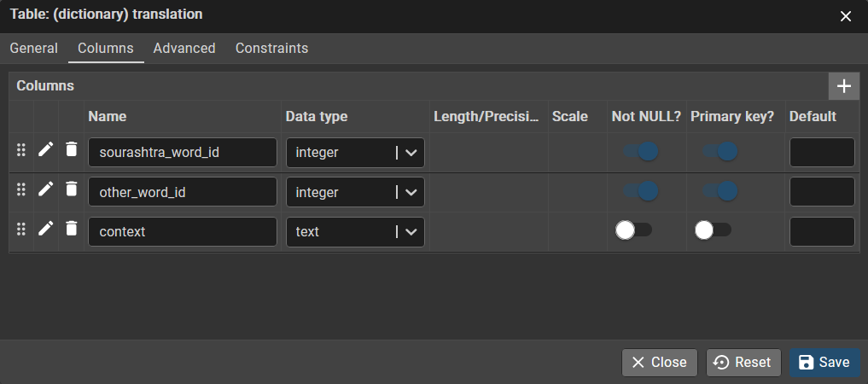Toggle Not NULL for other_word_id
Screen dimensions: 868x384
pyautogui.click(x=640, y=191)
